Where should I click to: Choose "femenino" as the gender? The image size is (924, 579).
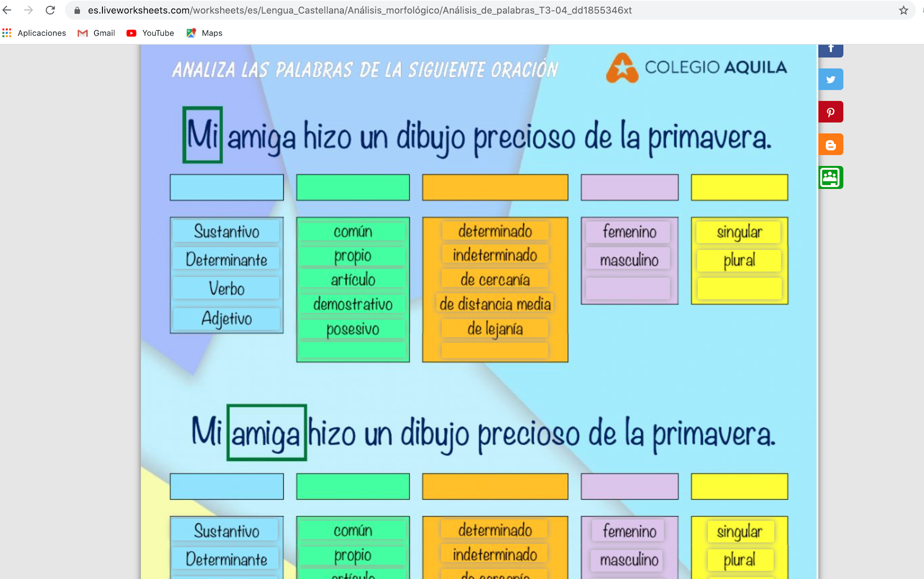[628, 232]
